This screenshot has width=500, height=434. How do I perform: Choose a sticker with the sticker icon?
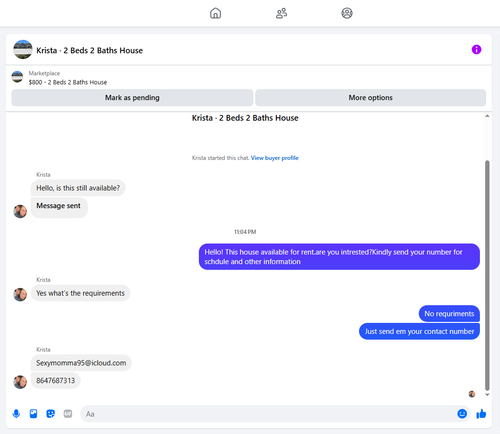click(x=51, y=414)
